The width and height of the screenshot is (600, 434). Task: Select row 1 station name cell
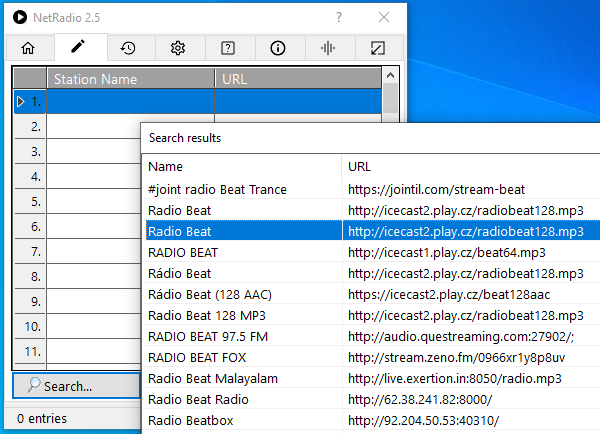coord(130,101)
